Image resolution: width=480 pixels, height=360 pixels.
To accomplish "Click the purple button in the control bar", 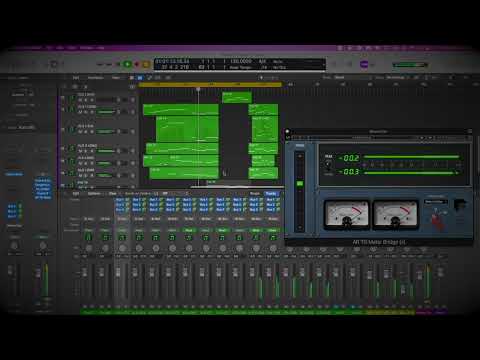I will click(x=364, y=64).
